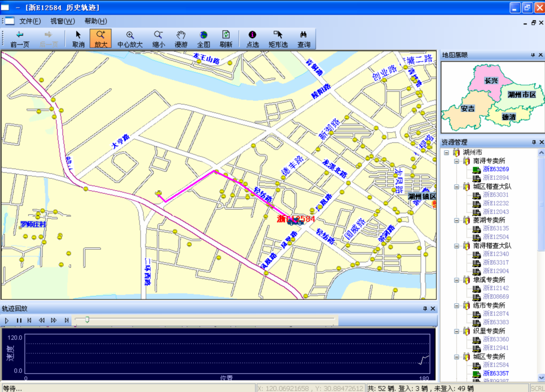
Task: Click the 长兴 region in overview map
Action: point(491,81)
